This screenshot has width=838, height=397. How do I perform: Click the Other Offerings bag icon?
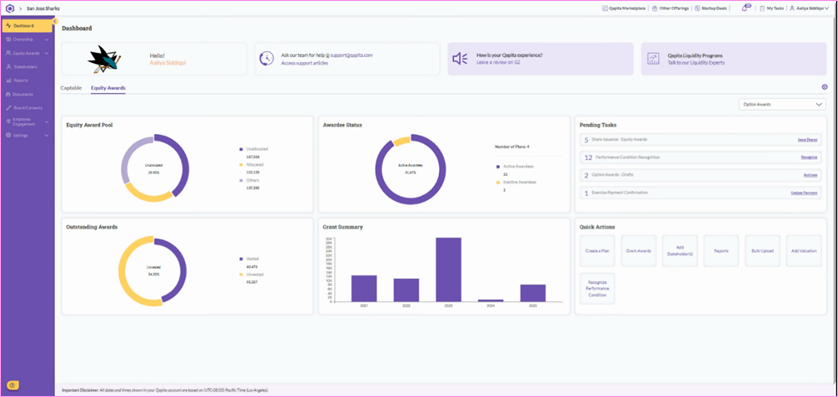(655, 9)
